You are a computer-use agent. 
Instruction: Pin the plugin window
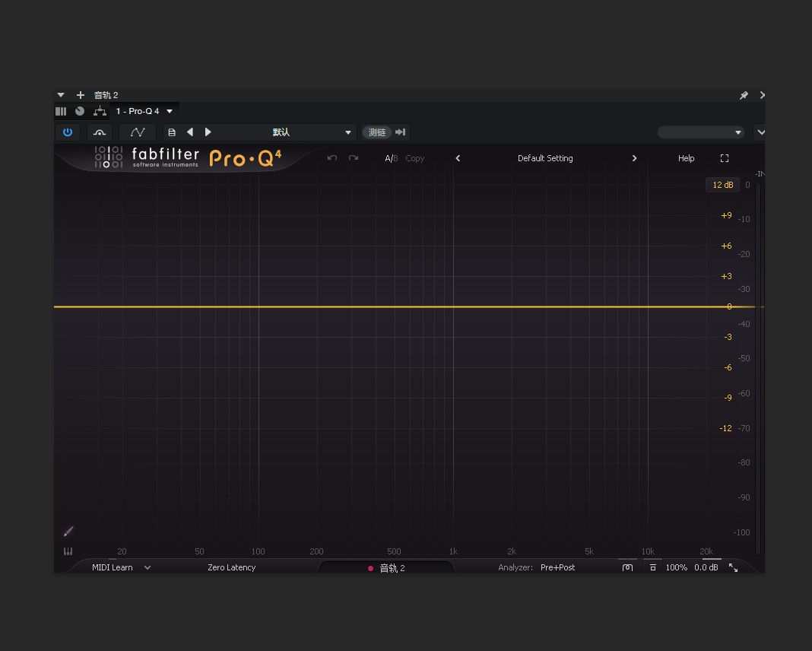click(x=744, y=95)
